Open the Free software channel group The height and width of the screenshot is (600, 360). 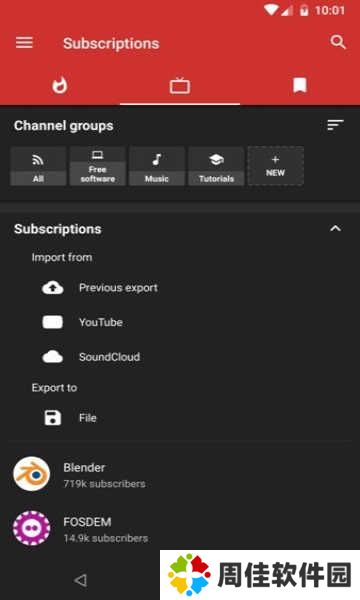tap(98, 166)
